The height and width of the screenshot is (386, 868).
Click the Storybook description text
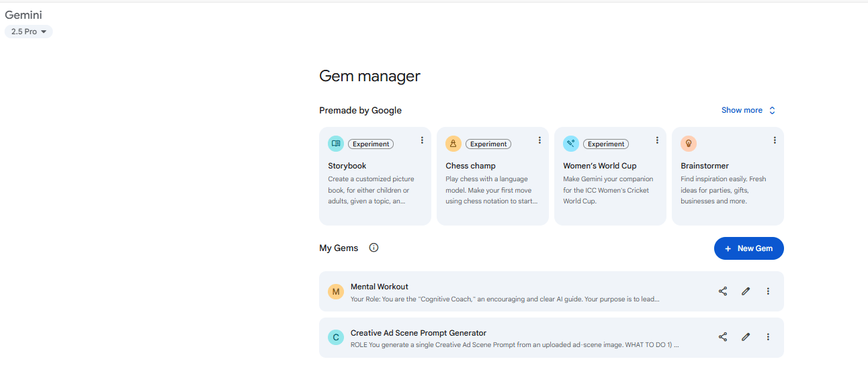coord(371,190)
